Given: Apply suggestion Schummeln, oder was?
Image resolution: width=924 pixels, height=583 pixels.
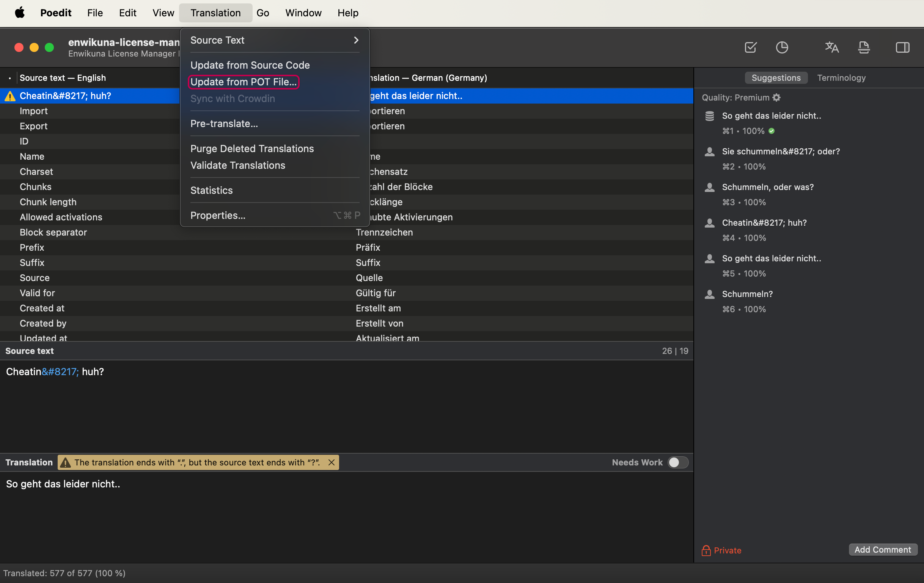Looking at the screenshot, I should click(767, 187).
